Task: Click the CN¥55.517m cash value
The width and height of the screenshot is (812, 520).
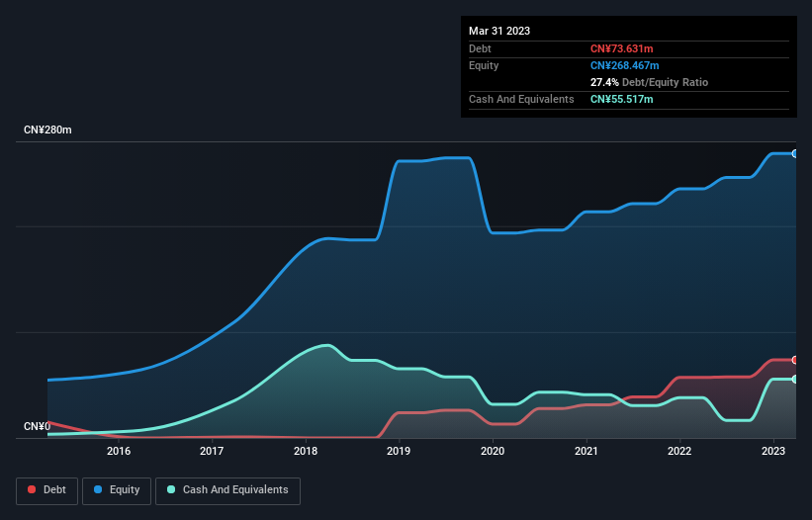Action: [621, 99]
